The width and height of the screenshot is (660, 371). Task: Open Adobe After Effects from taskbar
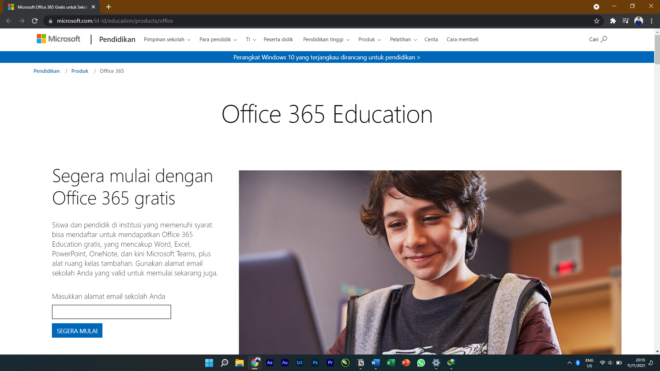[270, 363]
